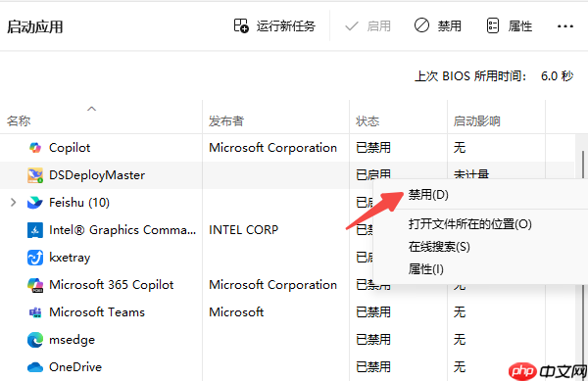Click 无 startup impact in Microsoft Teams row
The width and height of the screenshot is (588, 381).
click(x=460, y=312)
